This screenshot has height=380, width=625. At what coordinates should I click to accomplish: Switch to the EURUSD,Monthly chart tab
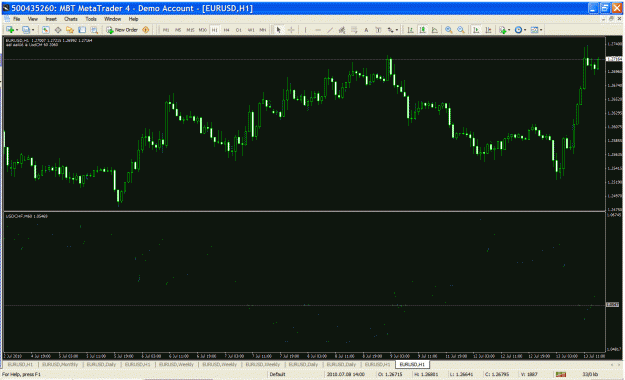coord(60,364)
